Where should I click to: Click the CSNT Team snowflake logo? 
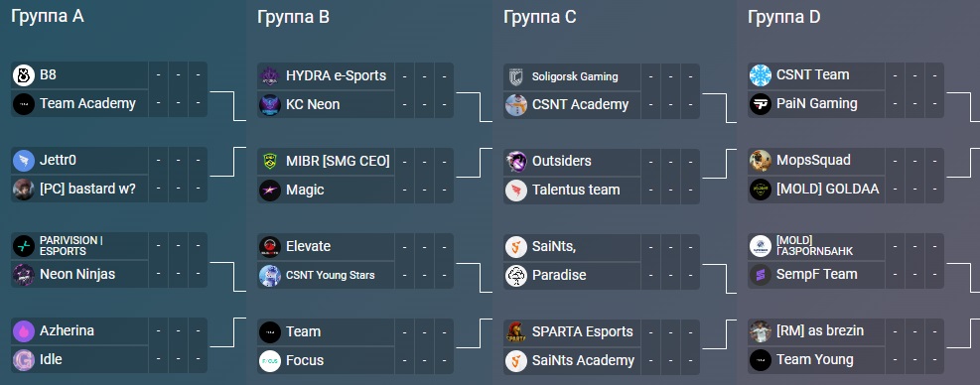click(761, 75)
